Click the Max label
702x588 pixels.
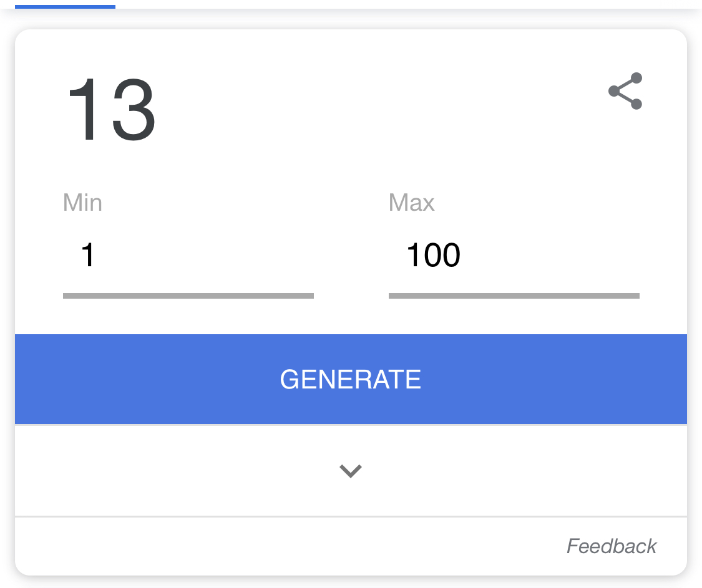(411, 203)
